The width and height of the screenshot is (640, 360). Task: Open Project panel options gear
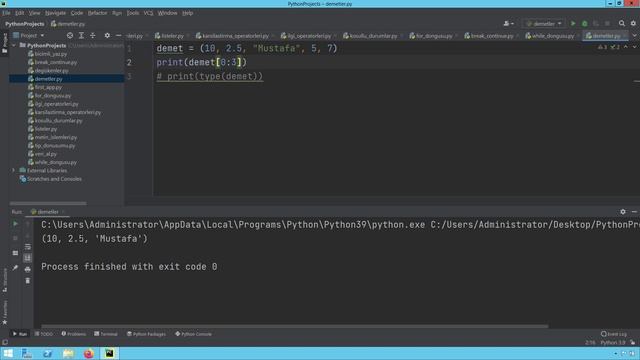[107, 36]
